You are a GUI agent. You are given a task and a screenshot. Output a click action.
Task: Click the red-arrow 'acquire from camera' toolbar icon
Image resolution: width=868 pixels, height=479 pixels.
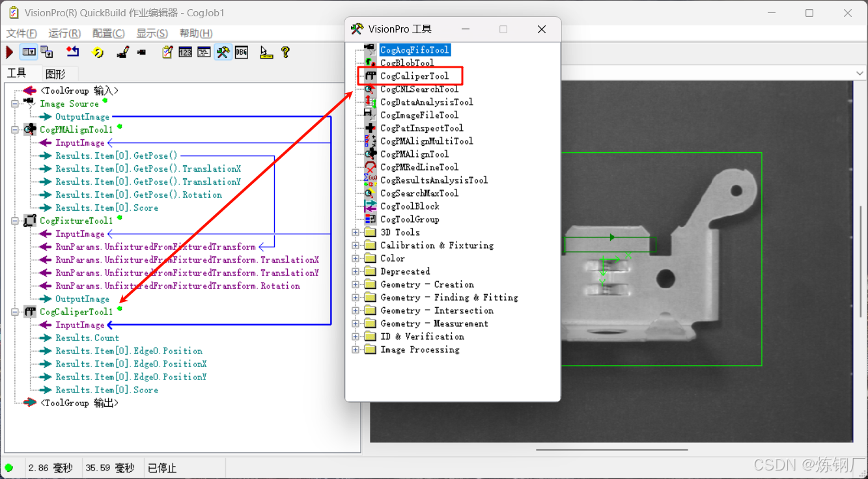tap(72, 52)
